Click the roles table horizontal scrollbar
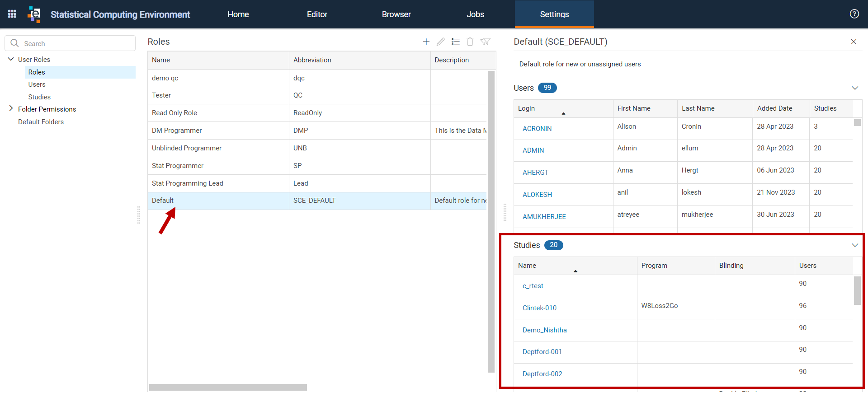The image size is (868, 397). 228,387
